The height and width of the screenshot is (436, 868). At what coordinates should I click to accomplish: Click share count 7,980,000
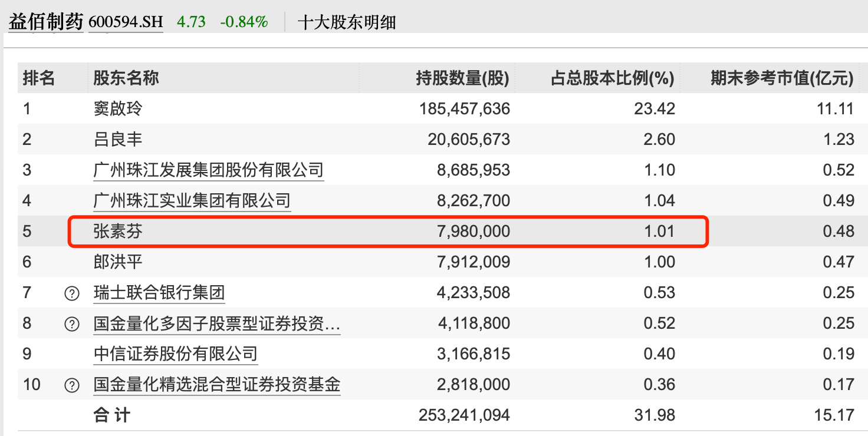474,232
